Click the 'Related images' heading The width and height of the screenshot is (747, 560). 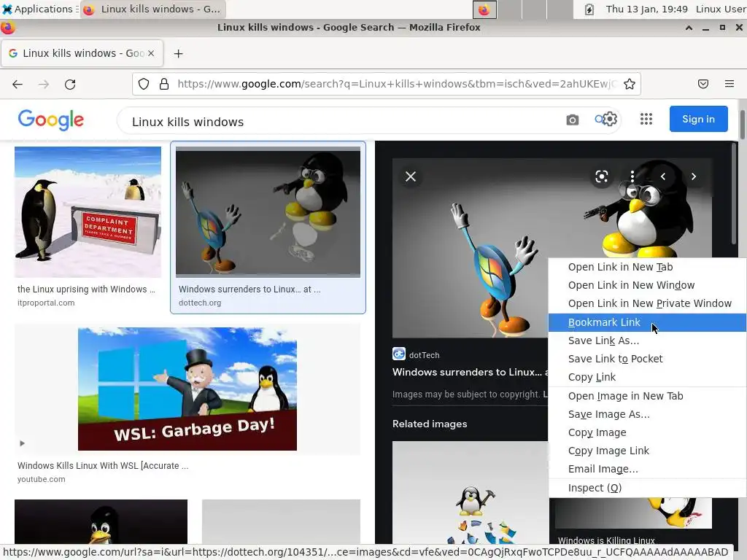point(430,424)
